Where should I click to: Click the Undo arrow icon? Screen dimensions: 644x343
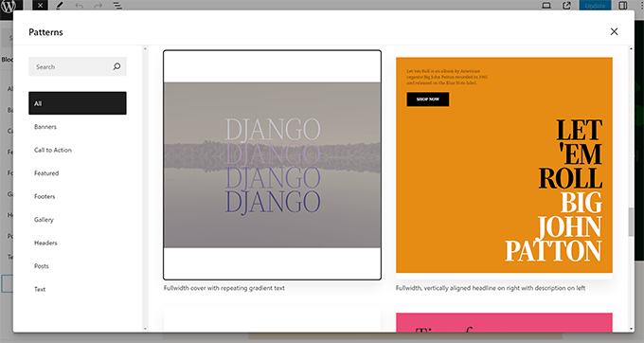pos(79,6)
